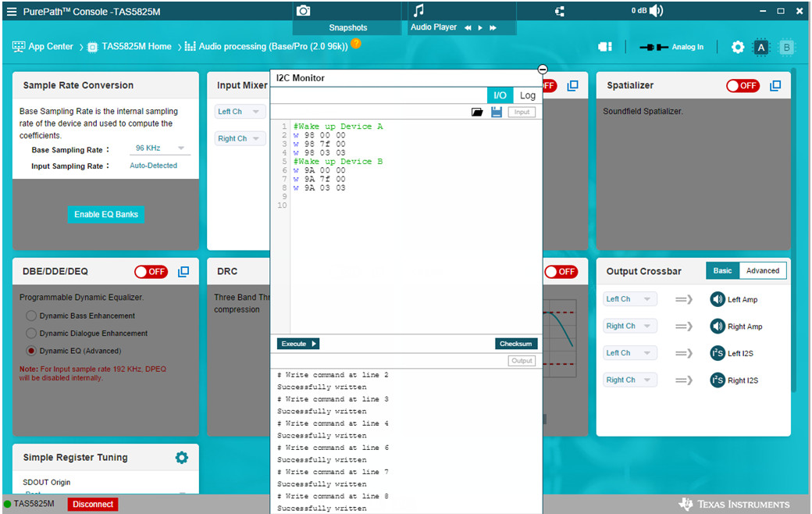Click Auto-Detected input sampling rate value
Image resolution: width=812 pixels, height=514 pixels.
(153, 166)
